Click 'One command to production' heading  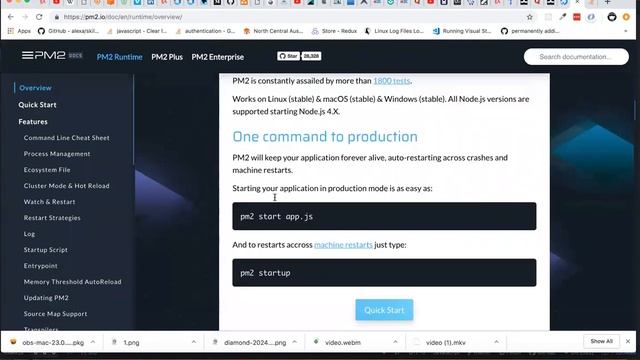325,137
